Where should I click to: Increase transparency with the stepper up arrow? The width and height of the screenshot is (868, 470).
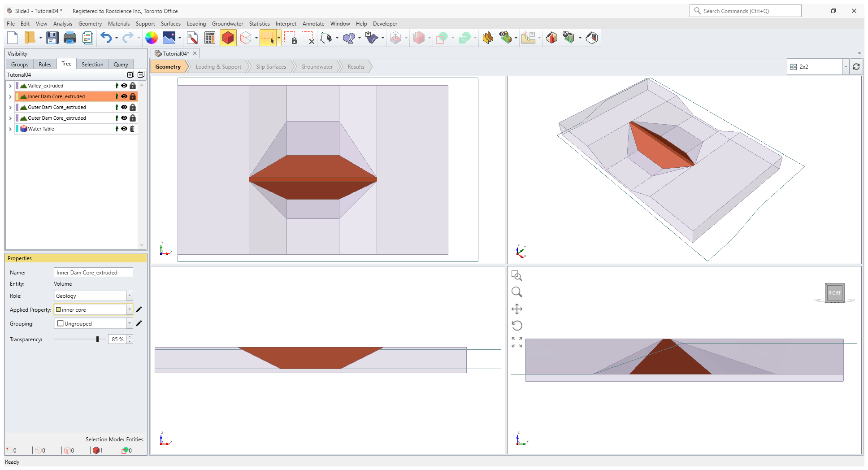(x=130, y=337)
